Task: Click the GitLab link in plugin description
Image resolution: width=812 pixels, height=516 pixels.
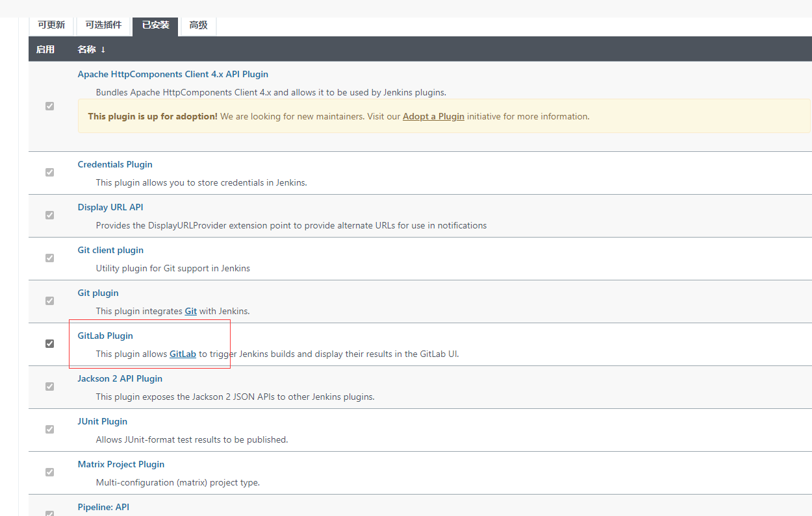Action: pos(183,354)
